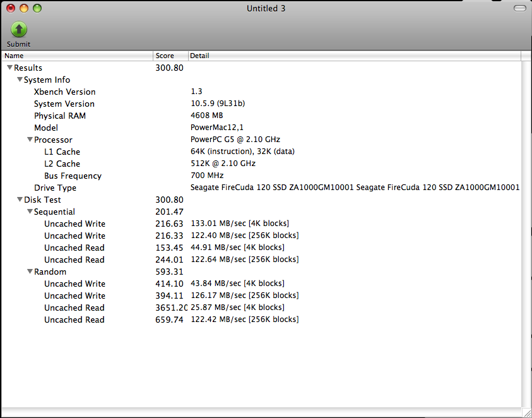Close the Untitled 3 window

click(x=11, y=8)
